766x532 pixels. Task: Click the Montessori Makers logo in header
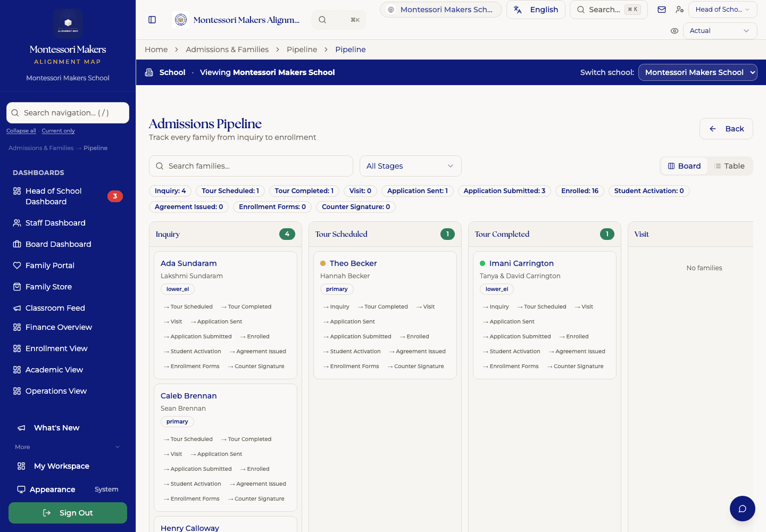(181, 20)
